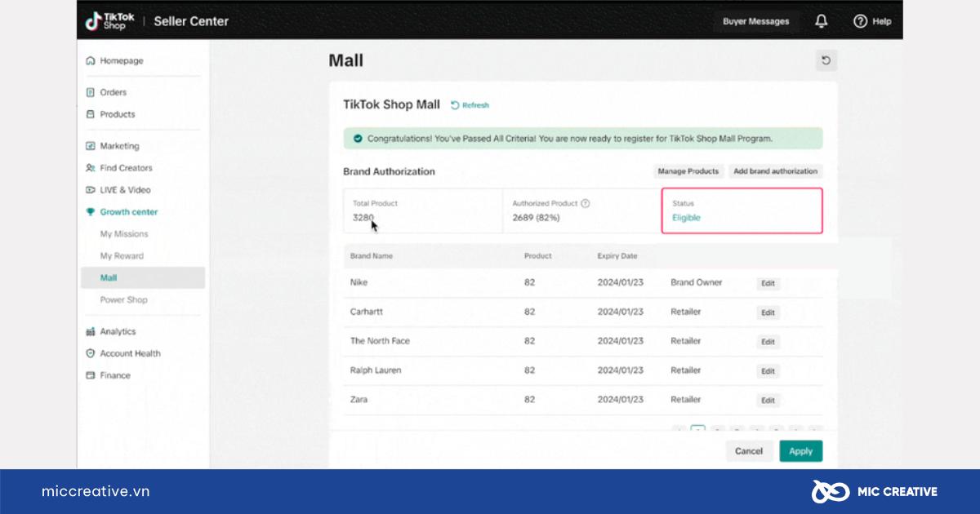Edit the Nike brand row
Viewport: 980px width, 514px height.
coord(768,283)
